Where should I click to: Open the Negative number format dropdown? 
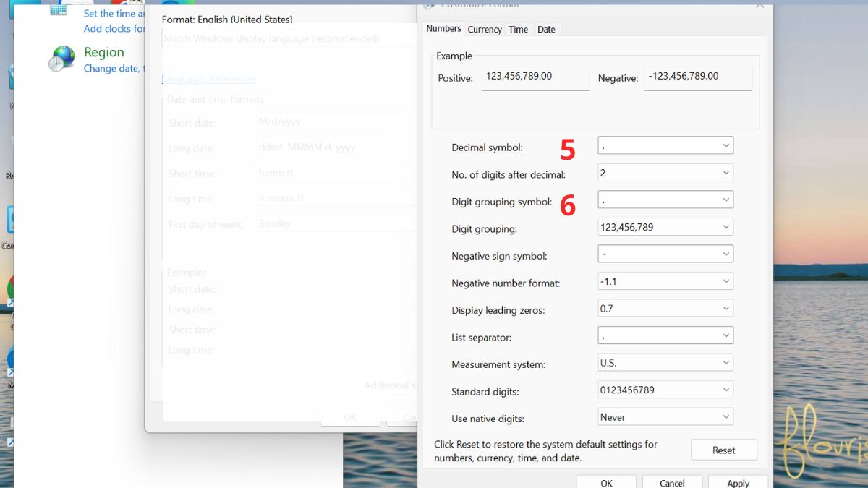(726, 281)
